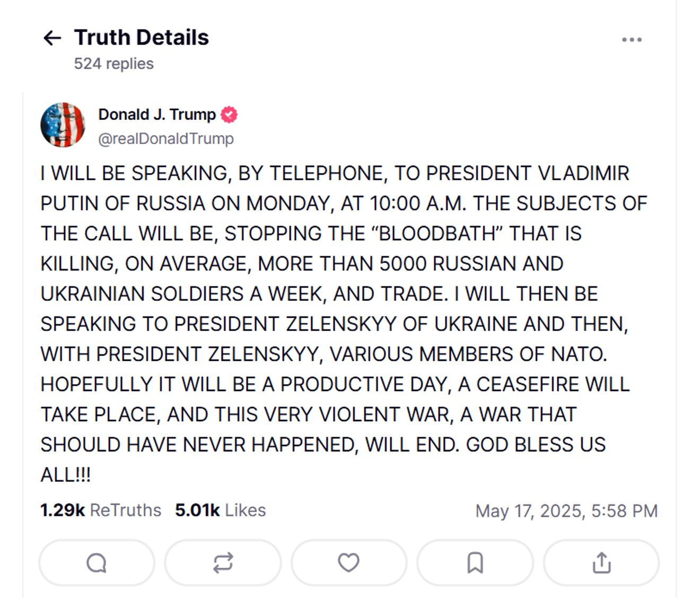Image resolution: width=700 pixels, height=598 pixels.
Task: Click the May 17, 2025 timestamp
Action: 566,511
